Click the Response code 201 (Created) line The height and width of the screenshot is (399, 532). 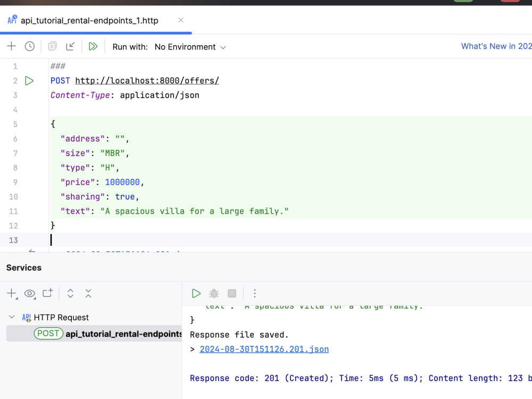(361, 378)
